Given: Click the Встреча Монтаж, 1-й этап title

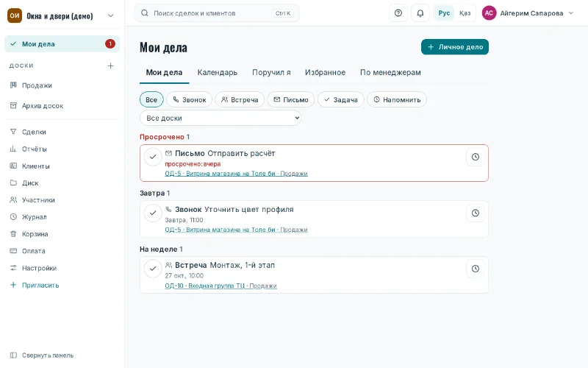Looking at the screenshot, I should [x=225, y=265].
